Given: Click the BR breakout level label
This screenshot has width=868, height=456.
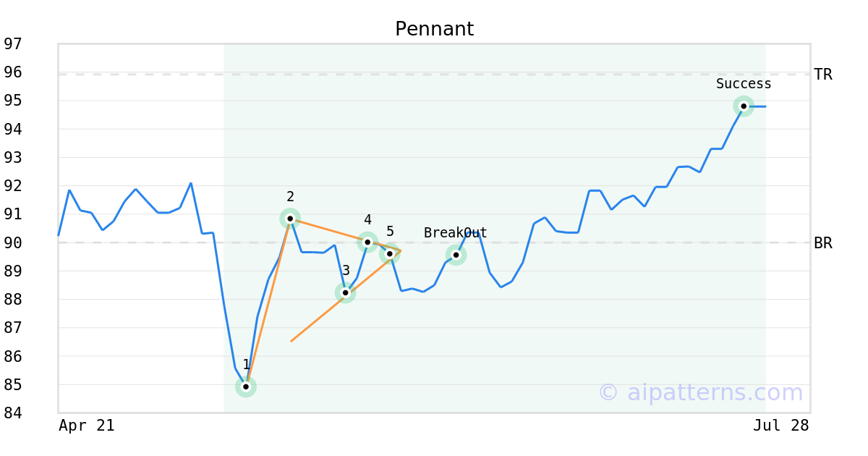Looking at the screenshot, I should pyautogui.click(x=823, y=243).
